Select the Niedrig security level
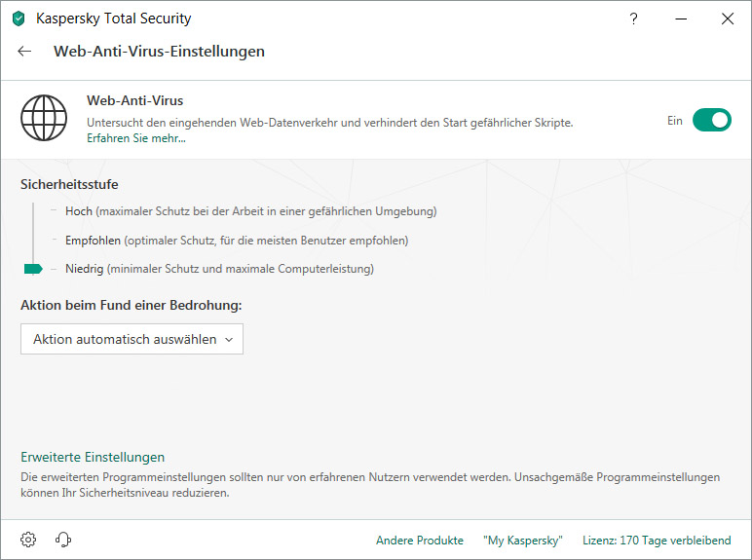Image resolution: width=752 pixels, height=560 pixels. coord(84,269)
